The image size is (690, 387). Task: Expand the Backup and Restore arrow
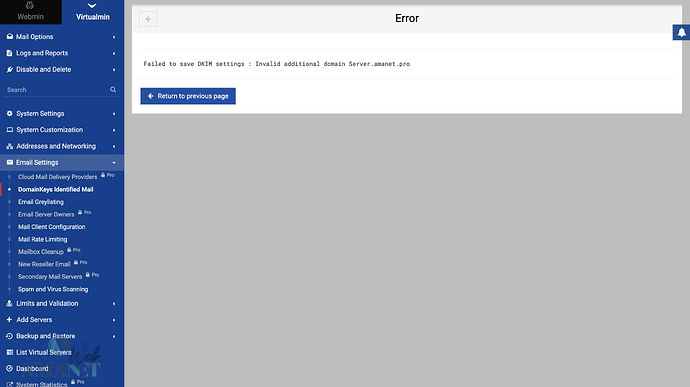click(114, 336)
